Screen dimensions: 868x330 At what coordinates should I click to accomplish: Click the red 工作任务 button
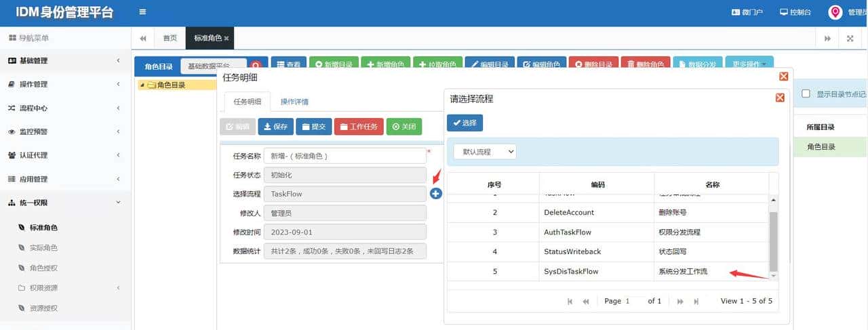point(359,127)
